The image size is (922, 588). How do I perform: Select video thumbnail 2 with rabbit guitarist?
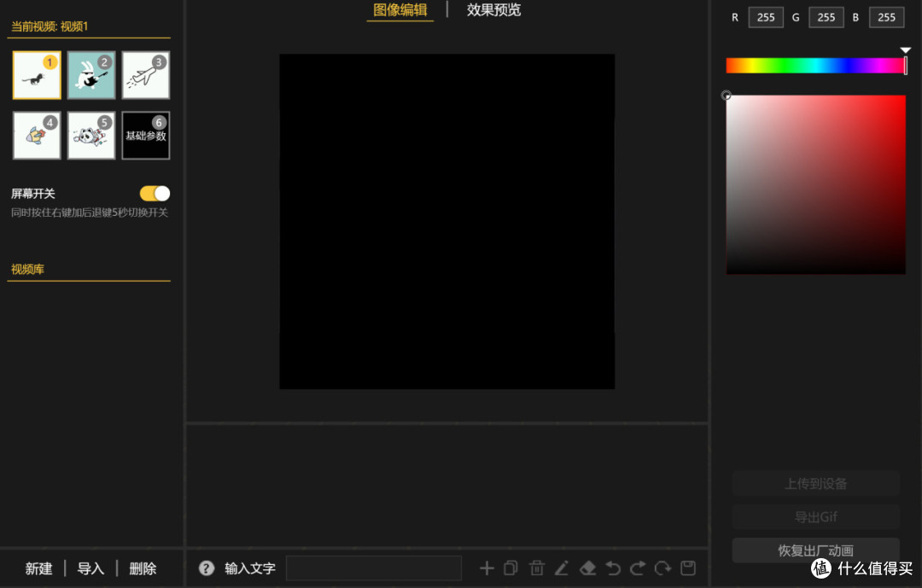(91, 75)
